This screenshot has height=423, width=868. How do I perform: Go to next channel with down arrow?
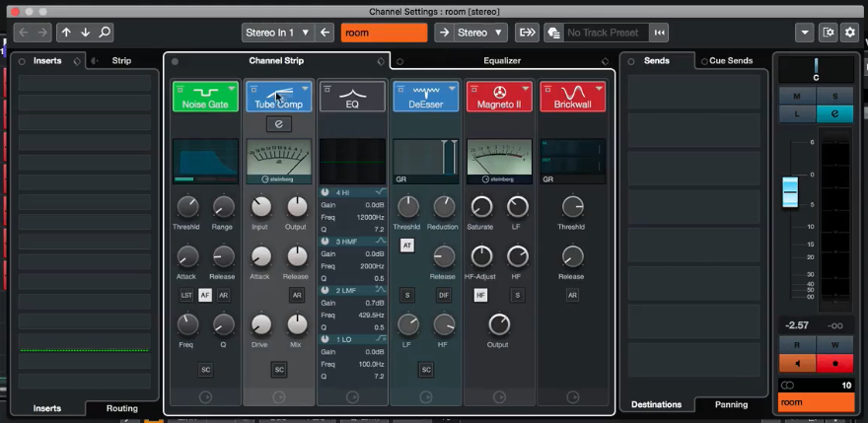click(x=85, y=33)
